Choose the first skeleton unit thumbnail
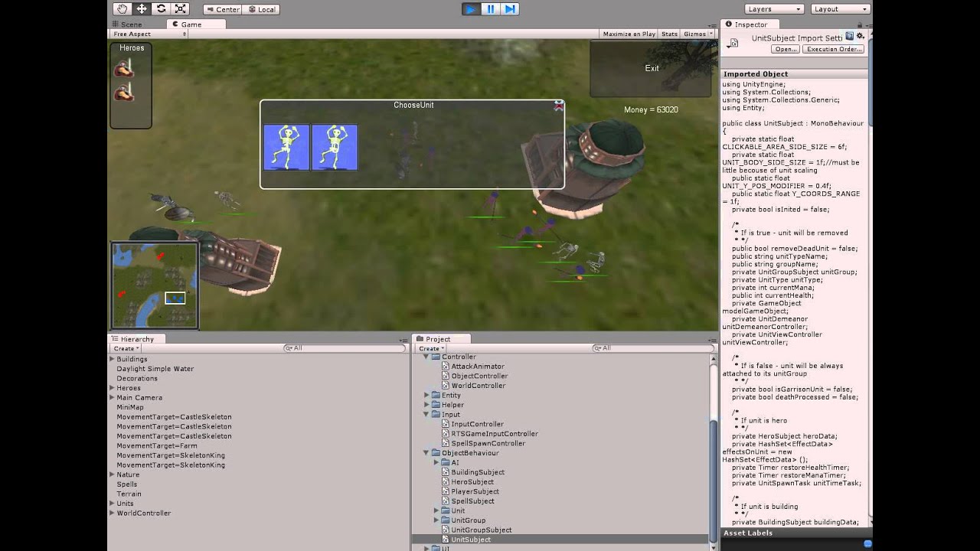The height and width of the screenshot is (551, 980). click(x=286, y=147)
